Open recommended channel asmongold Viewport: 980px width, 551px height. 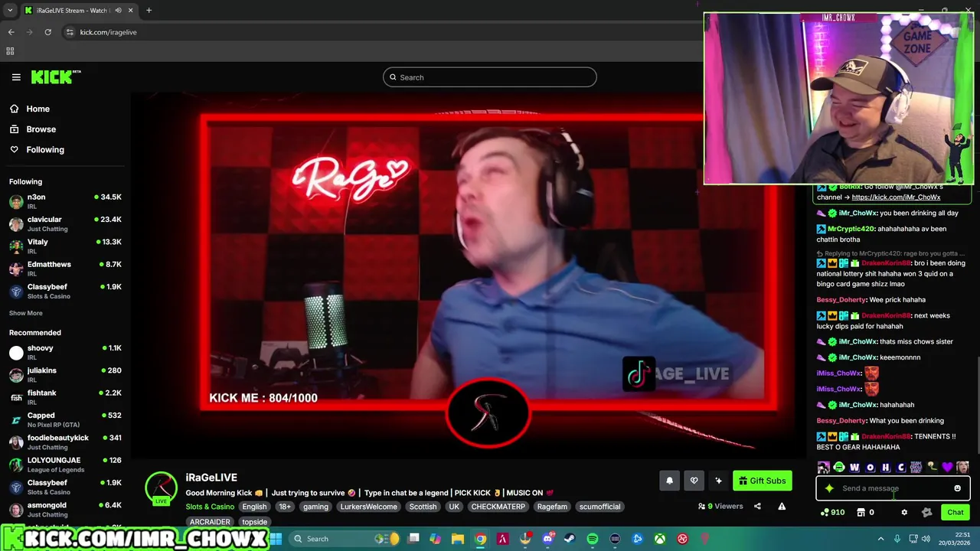[65, 509]
